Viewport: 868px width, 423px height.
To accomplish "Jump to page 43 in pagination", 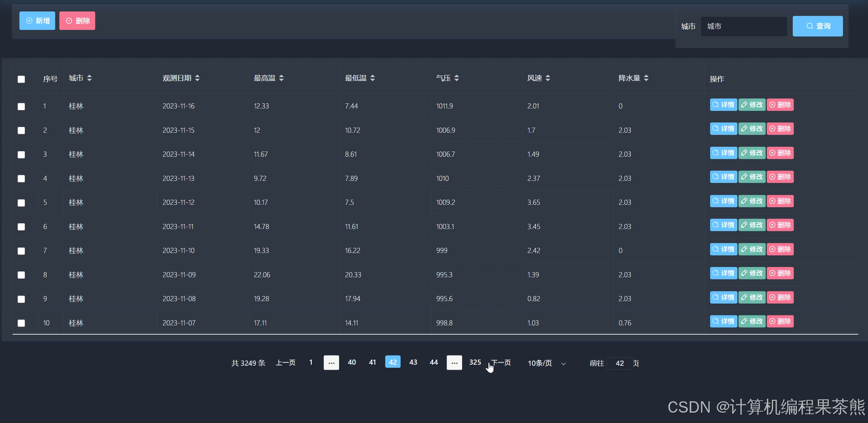I will (x=413, y=363).
